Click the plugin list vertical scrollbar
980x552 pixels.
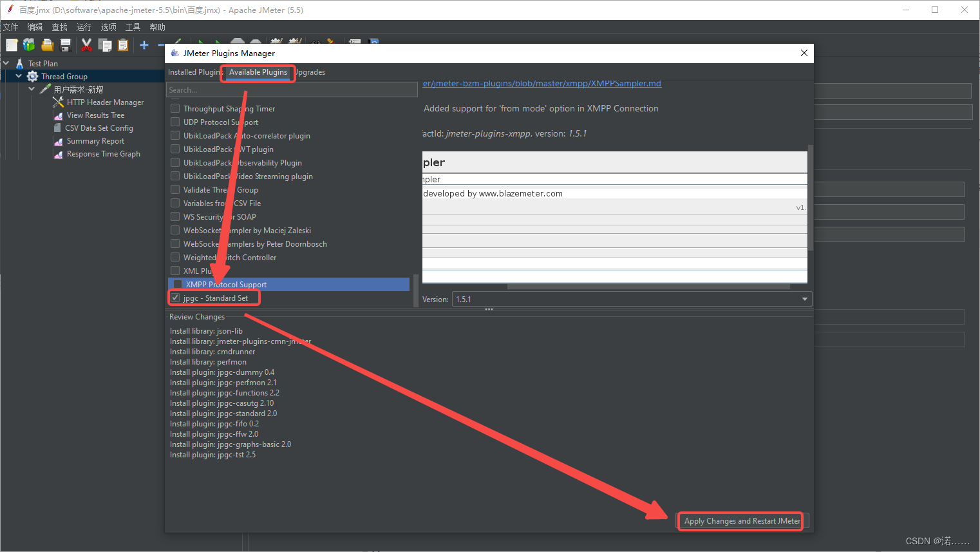415,290
